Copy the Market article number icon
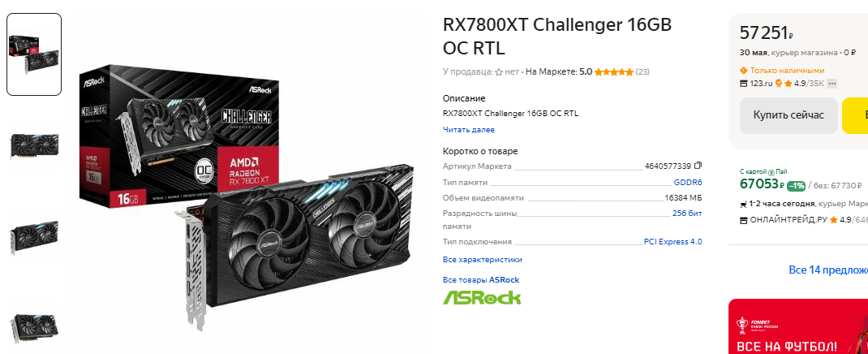The image size is (868, 354). click(698, 166)
